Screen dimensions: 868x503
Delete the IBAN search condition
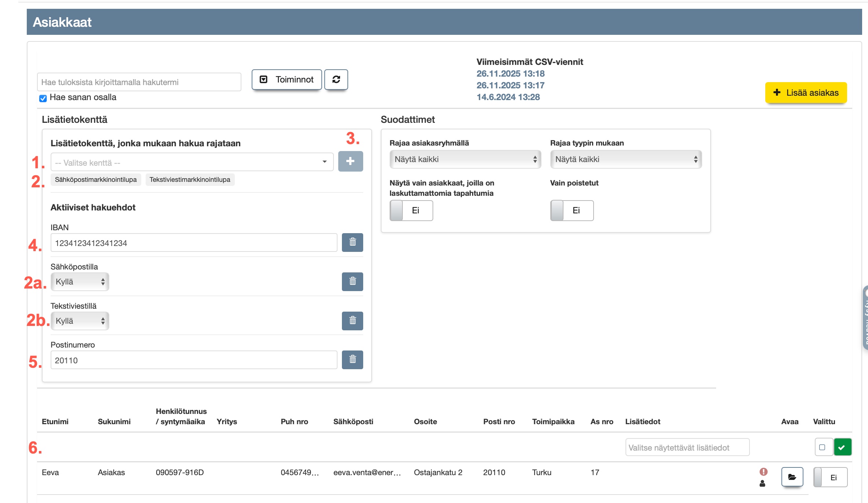[x=352, y=242]
